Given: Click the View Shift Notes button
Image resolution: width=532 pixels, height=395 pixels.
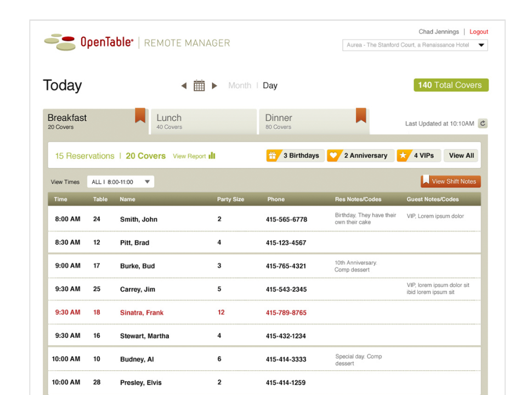Looking at the screenshot, I should coord(450,182).
